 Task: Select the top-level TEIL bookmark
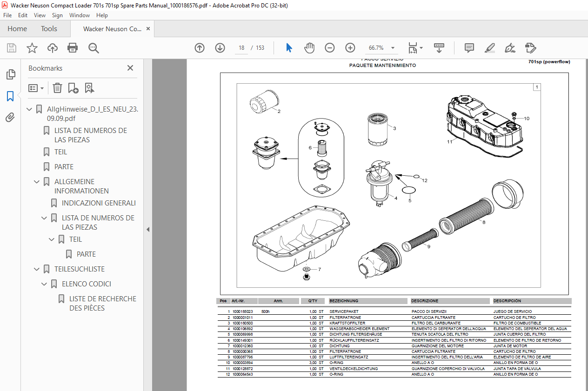coord(60,152)
